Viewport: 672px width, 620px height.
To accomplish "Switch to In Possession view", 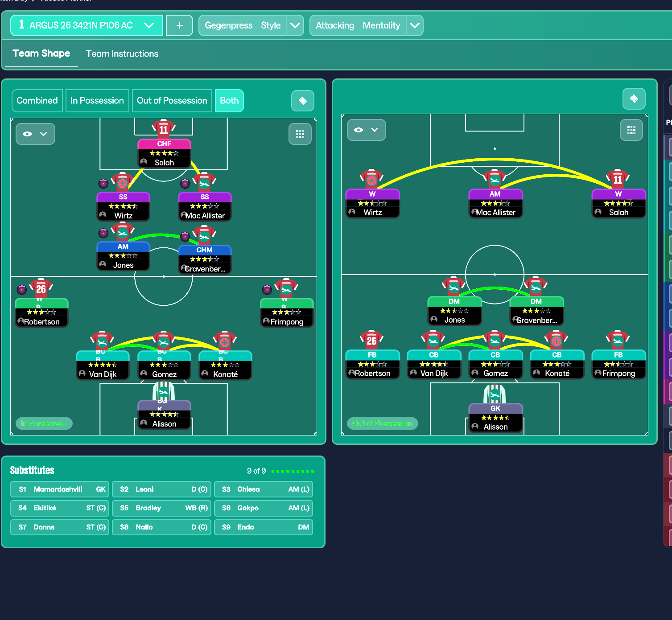I will [x=97, y=101].
